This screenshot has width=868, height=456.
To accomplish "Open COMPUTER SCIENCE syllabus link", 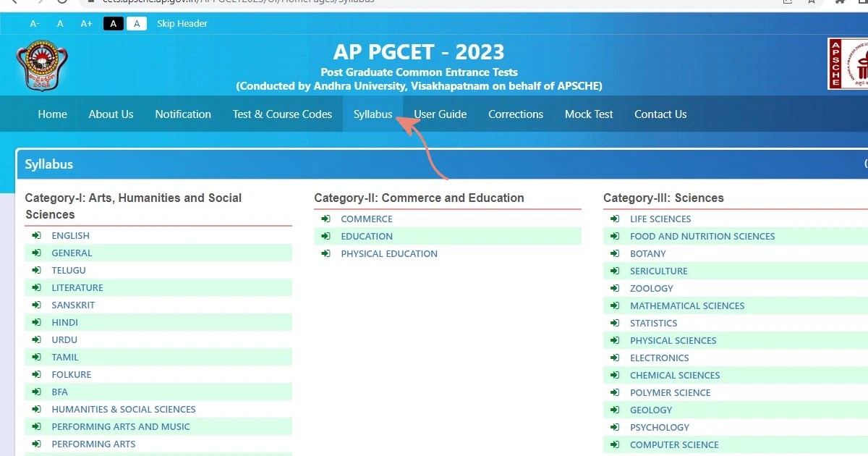I will click(x=674, y=444).
